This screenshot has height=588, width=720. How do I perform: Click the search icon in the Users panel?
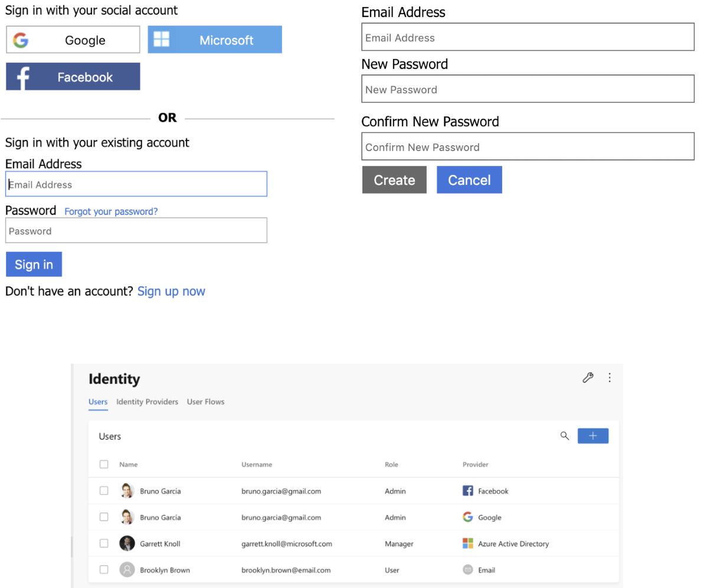[x=564, y=436]
